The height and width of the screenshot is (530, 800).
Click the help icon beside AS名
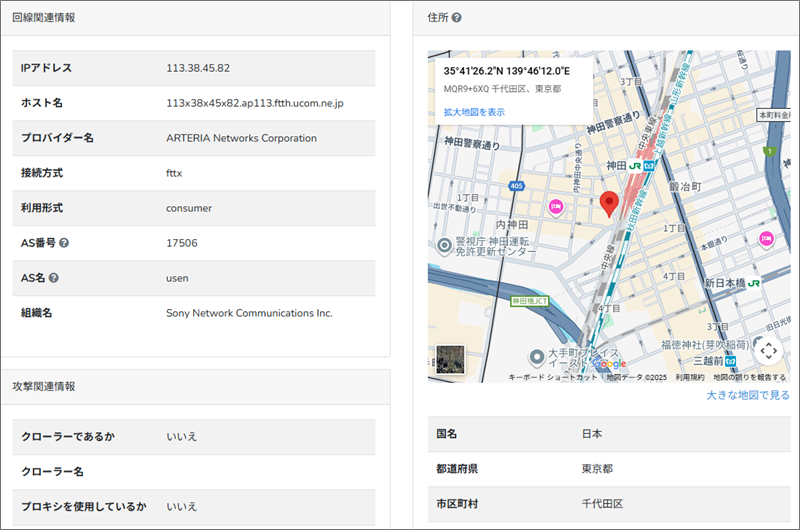(54, 278)
